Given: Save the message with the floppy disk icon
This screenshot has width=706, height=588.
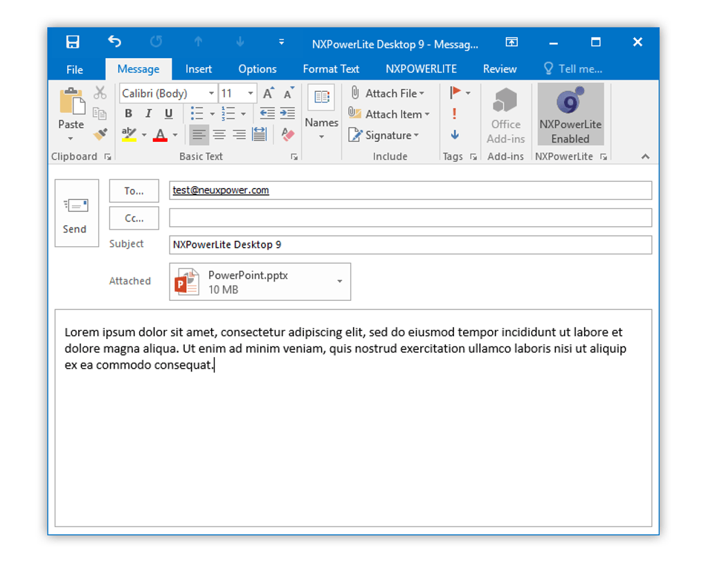Looking at the screenshot, I should (73, 42).
